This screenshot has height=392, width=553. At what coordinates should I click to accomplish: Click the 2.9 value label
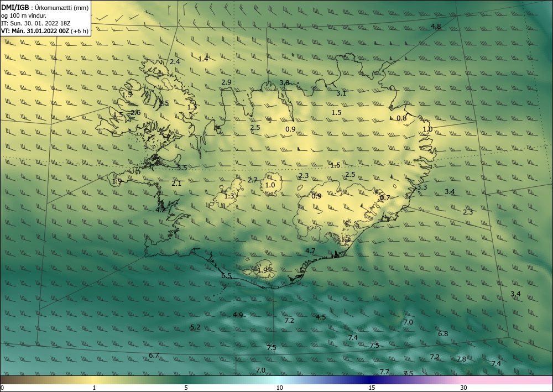point(226,82)
